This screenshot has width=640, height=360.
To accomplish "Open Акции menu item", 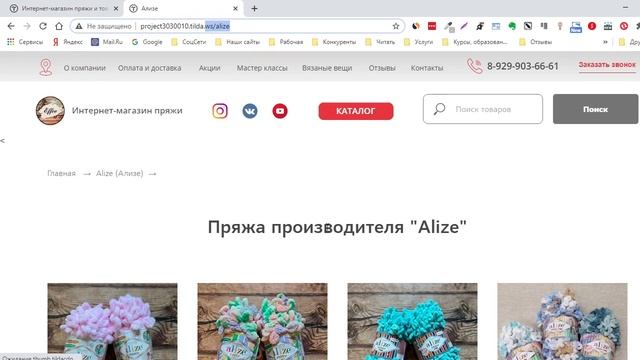I will coord(209,68).
